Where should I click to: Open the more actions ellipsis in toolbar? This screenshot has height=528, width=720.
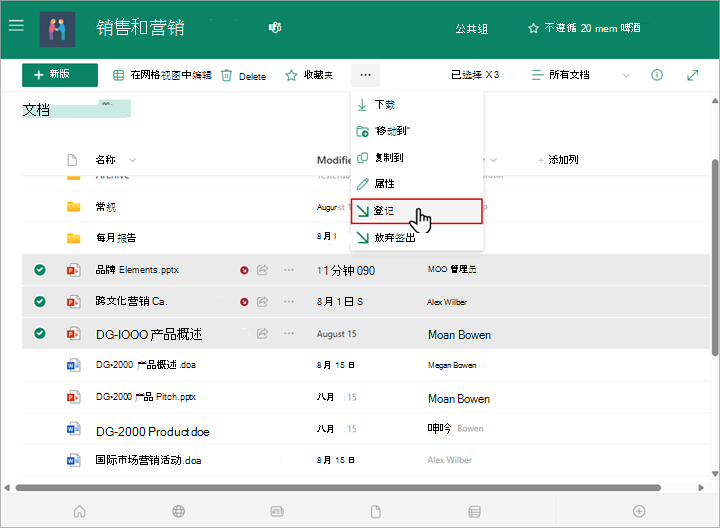point(366,75)
